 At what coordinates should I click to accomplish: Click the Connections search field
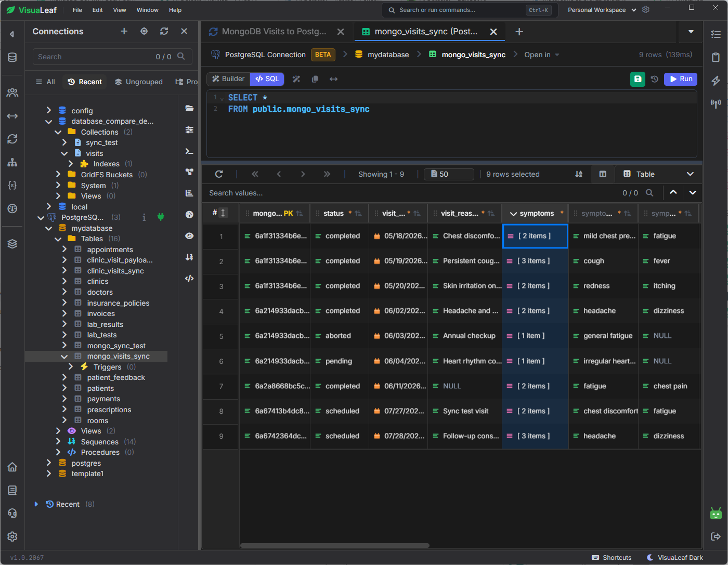click(x=112, y=57)
